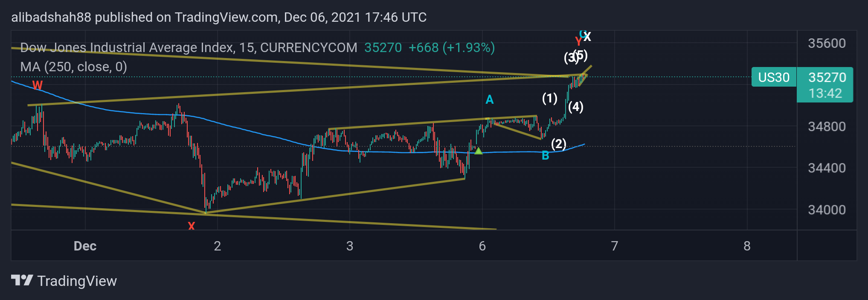Click the date label 8 on time axis
This screenshot has height=300, width=868.
tap(747, 246)
